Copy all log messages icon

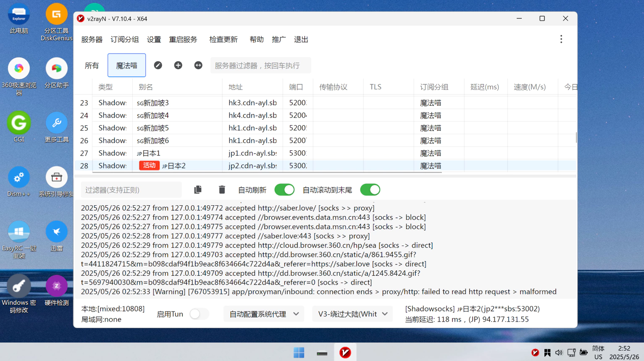(x=198, y=190)
